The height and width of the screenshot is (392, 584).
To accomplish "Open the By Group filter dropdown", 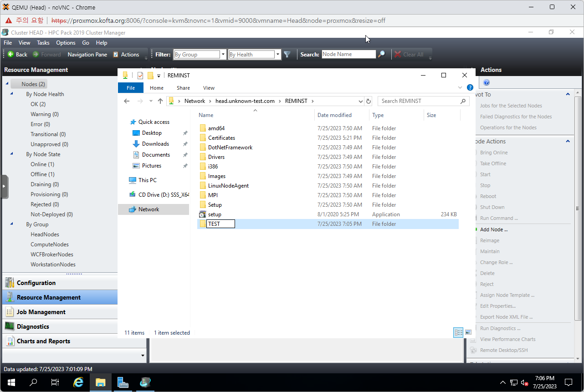I will pos(223,55).
